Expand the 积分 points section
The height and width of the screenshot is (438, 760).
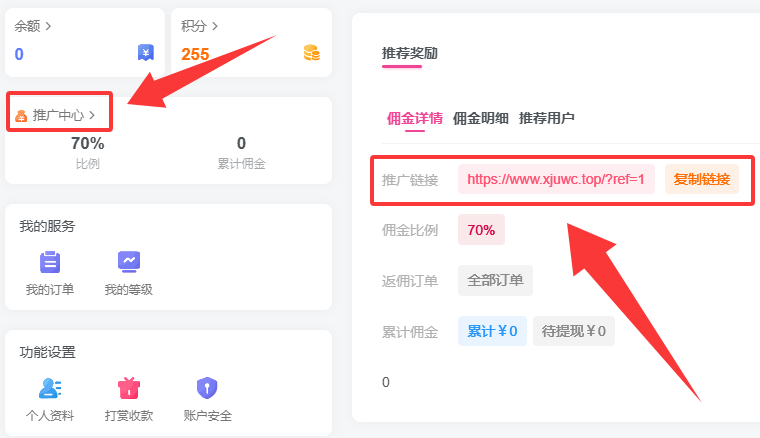(x=200, y=26)
